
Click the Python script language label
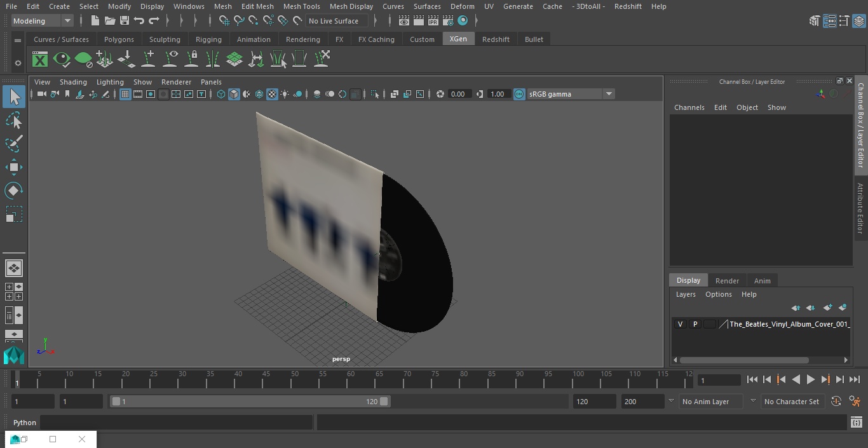pyautogui.click(x=25, y=423)
